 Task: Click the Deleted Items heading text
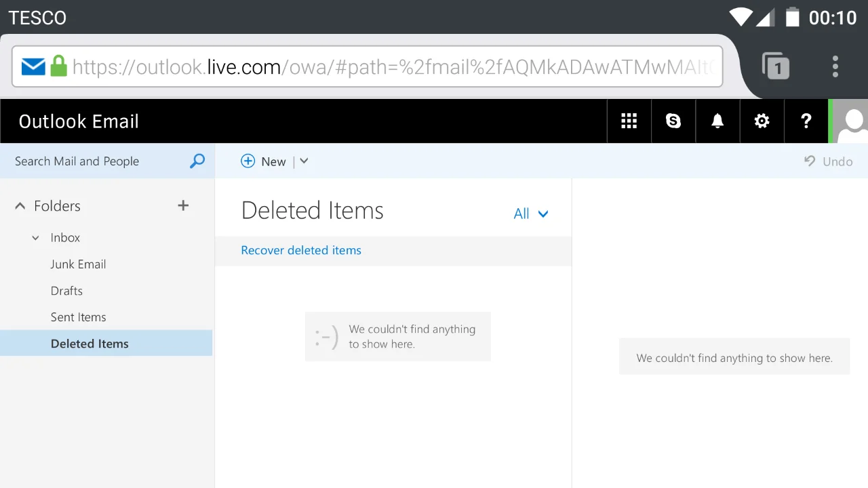coord(313,210)
